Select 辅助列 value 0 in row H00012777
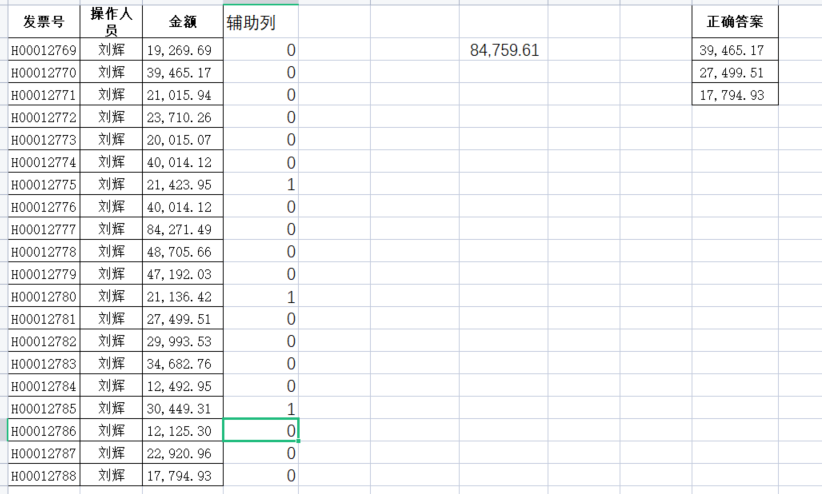The width and height of the screenshot is (822, 494). tap(261, 229)
